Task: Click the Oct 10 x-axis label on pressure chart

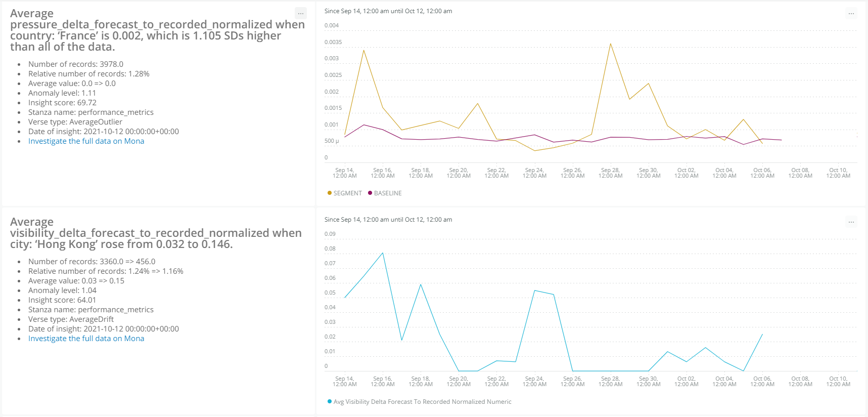Action: pos(838,173)
